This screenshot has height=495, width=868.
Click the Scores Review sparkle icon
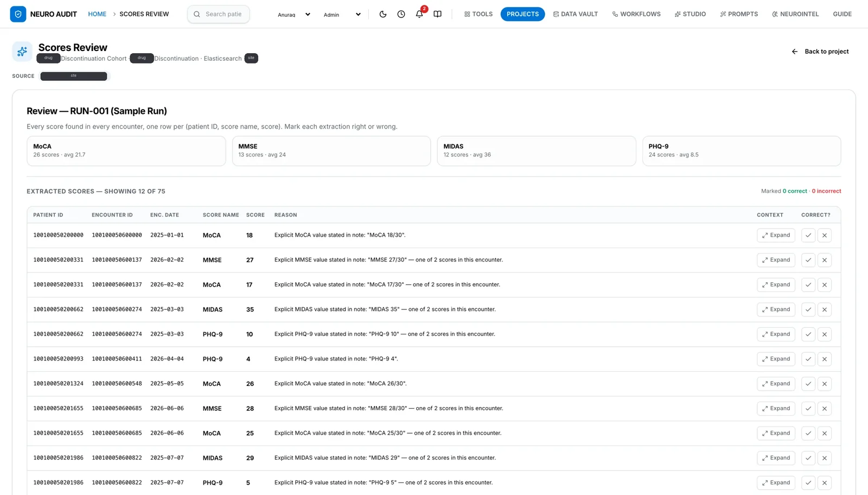[x=22, y=52]
